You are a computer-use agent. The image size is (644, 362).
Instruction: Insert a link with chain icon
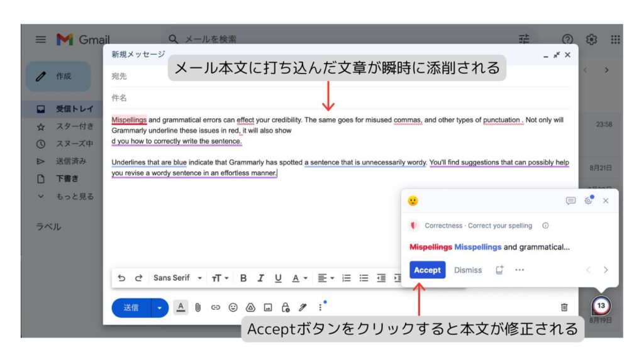[216, 307]
